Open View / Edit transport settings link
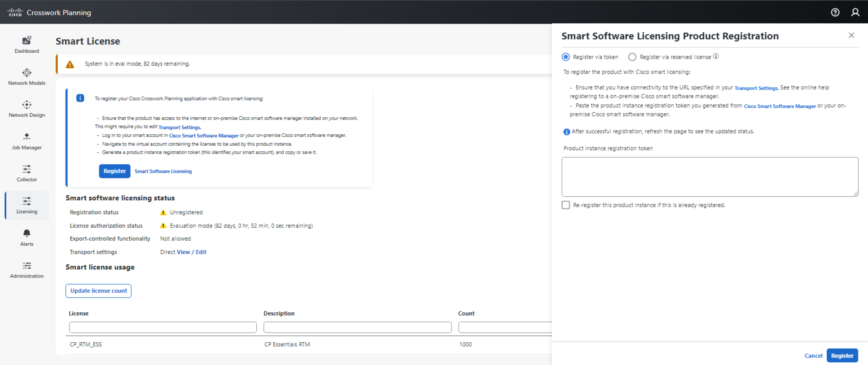The image size is (868, 365). pyautogui.click(x=191, y=252)
